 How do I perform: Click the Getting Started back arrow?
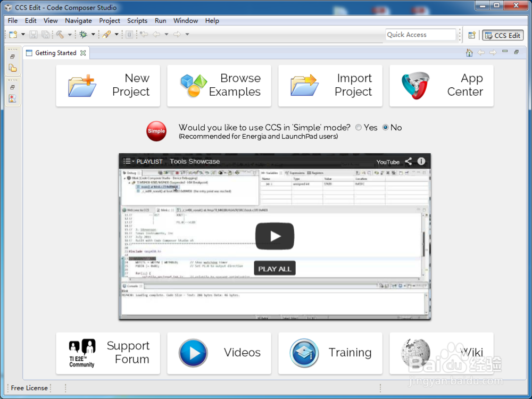click(481, 53)
